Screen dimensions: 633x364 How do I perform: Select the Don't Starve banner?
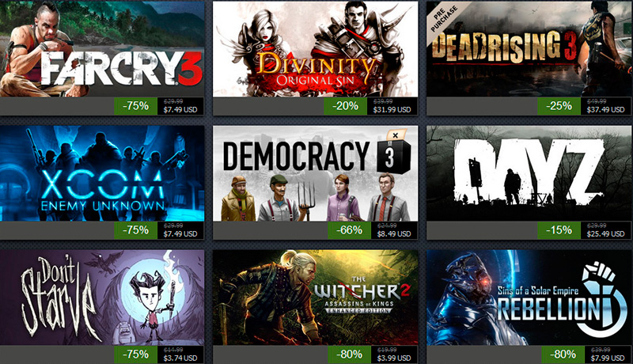tap(102, 298)
